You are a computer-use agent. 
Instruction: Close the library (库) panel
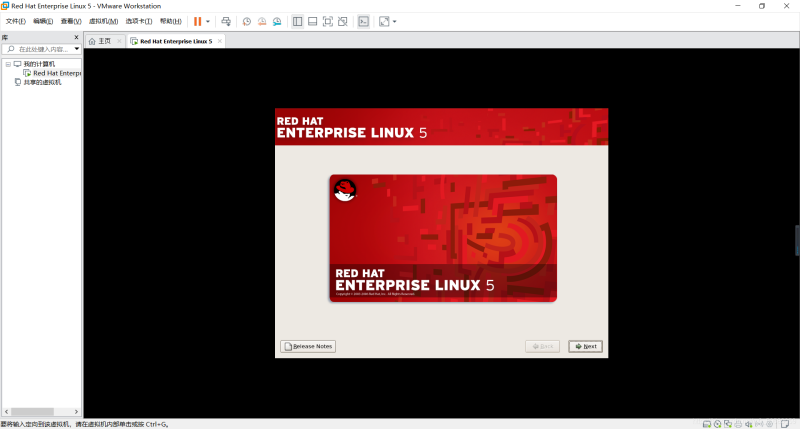pos(77,37)
